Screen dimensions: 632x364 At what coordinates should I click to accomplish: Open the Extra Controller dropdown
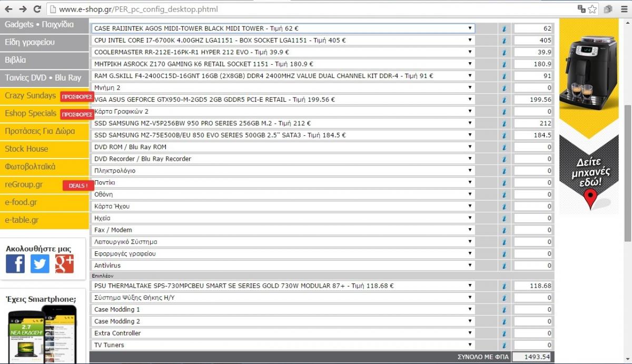point(283,333)
